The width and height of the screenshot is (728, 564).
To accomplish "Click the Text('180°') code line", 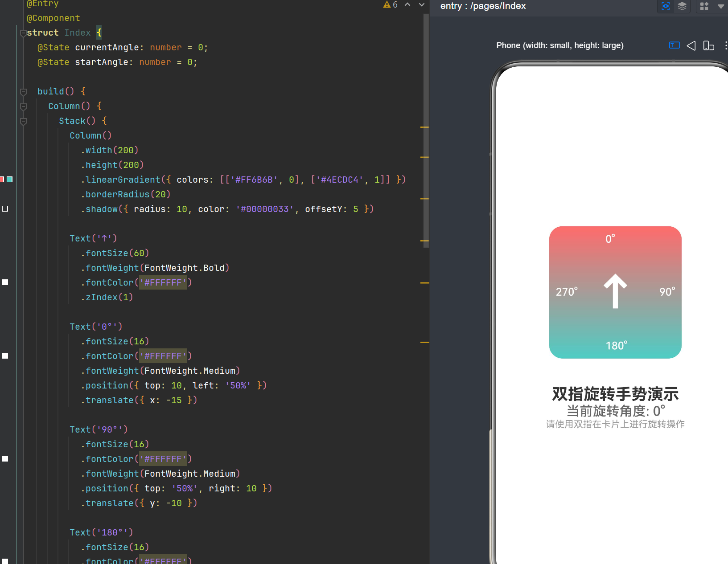I will (x=101, y=533).
